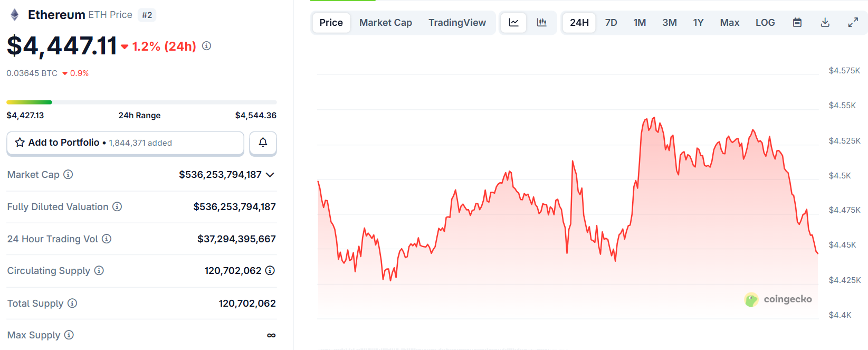Select the Price chart tab
Viewport: 868px width, 350px height.
[331, 23]
